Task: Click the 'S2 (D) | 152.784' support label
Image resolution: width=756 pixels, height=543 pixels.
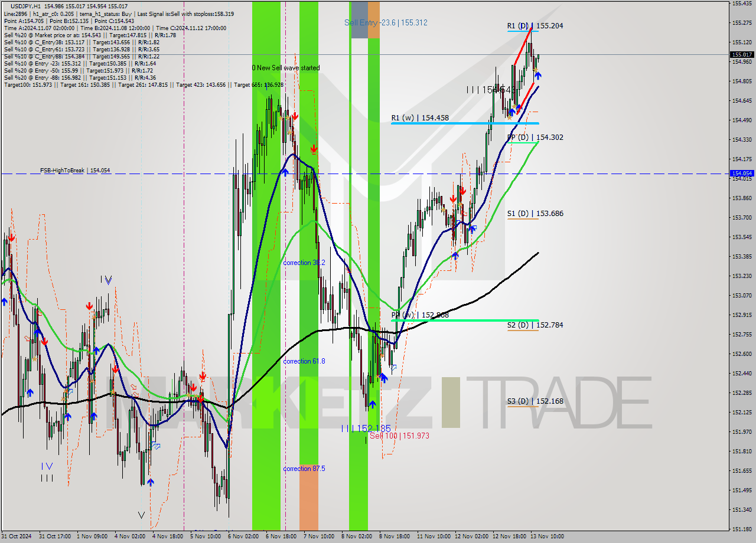Action: pos(535,325)
